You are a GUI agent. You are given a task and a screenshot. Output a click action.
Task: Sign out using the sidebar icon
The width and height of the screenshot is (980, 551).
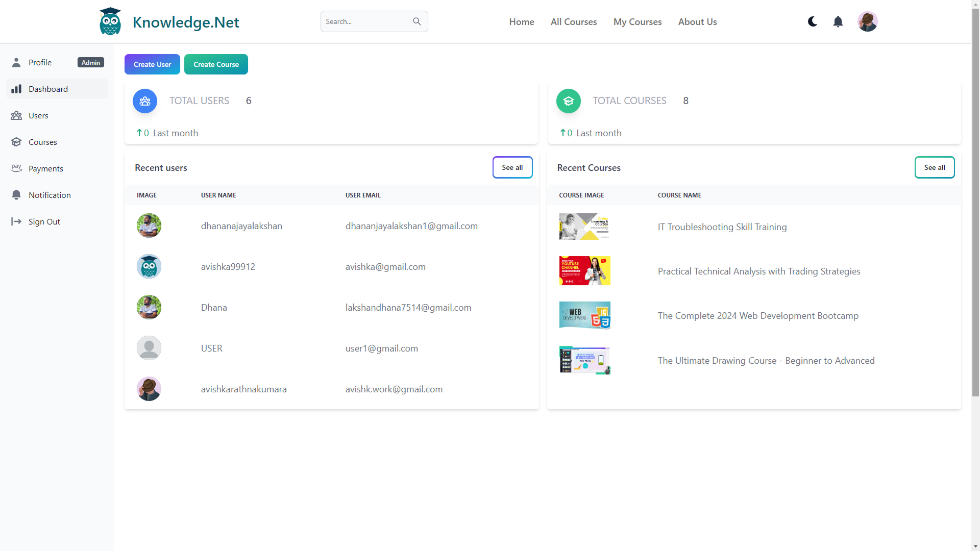tap(16, 221)
